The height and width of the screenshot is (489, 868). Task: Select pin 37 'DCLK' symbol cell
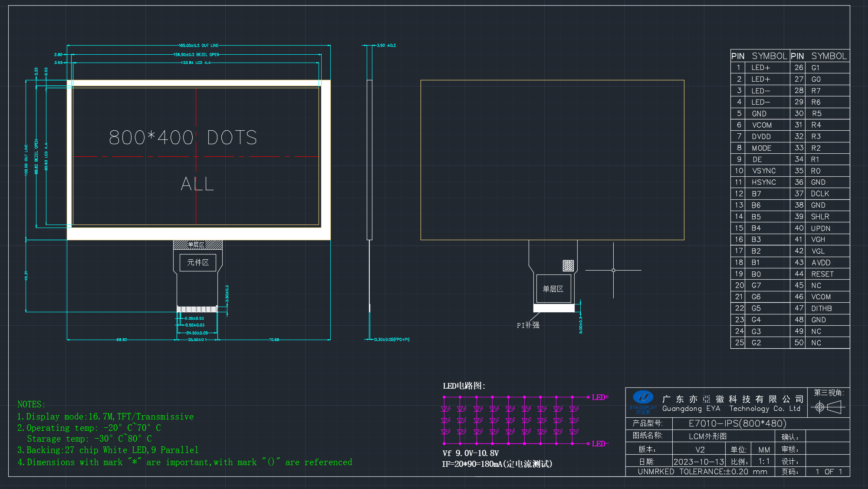tap(827, 194)
